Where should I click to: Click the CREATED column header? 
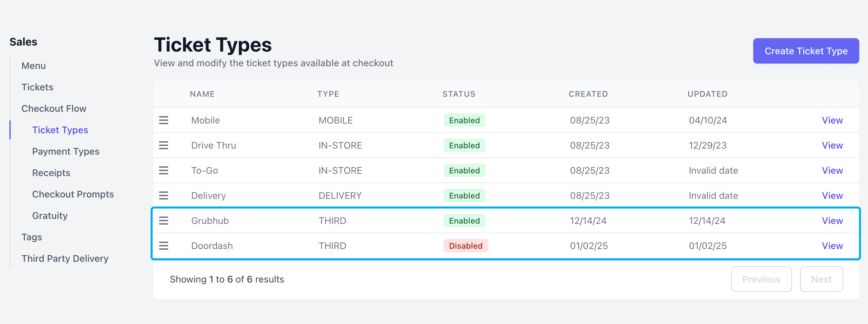[588, 94]
